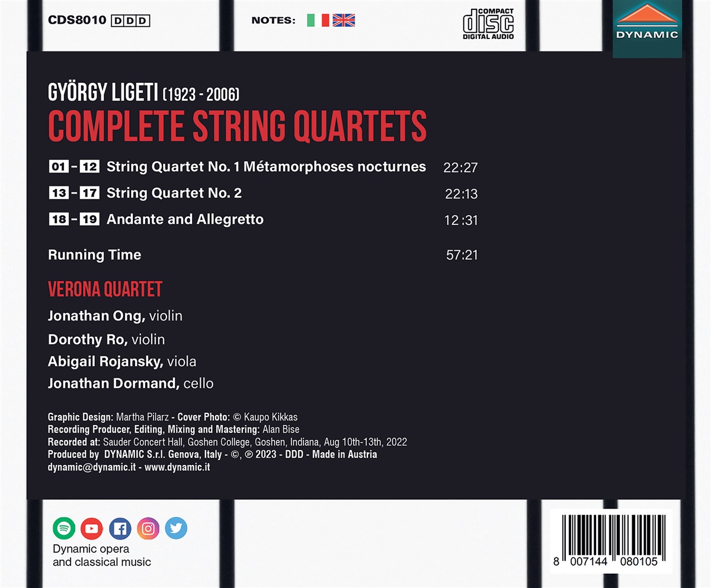Open the www.dynamic.it website link

point(177,467)
